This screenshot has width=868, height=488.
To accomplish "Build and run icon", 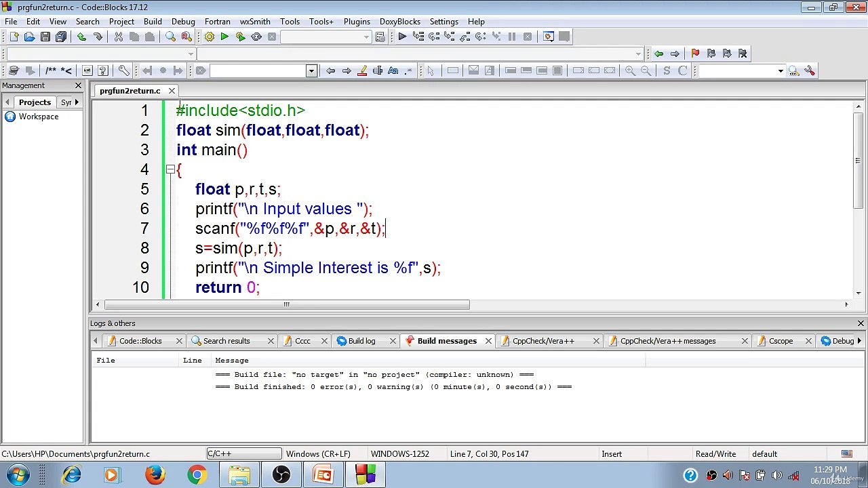I will click(x=240, y=37).
